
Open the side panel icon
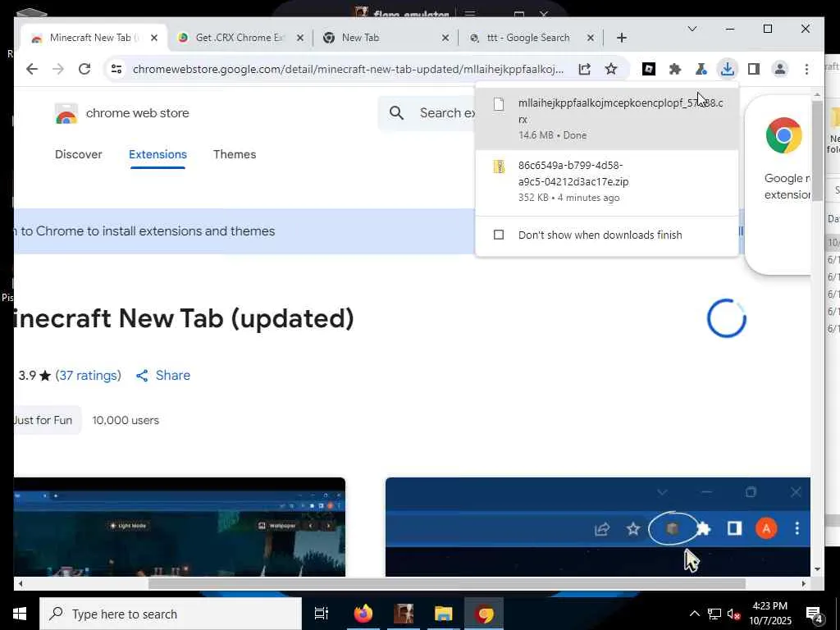pos(754,69)
